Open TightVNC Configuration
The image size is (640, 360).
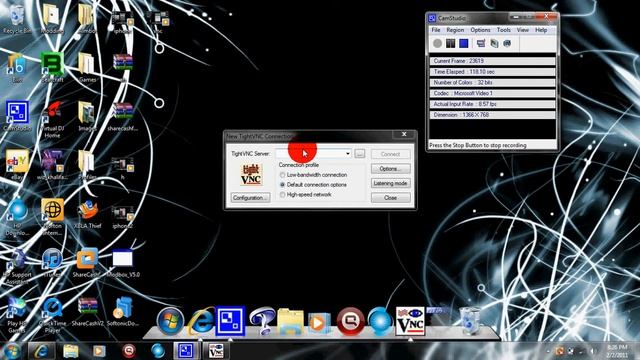[250, 198]
